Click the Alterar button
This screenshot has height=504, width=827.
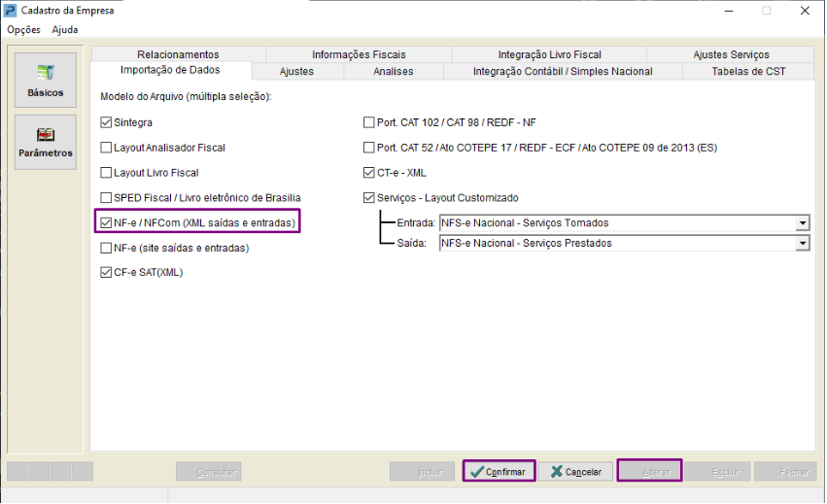[x=650, y=471]
